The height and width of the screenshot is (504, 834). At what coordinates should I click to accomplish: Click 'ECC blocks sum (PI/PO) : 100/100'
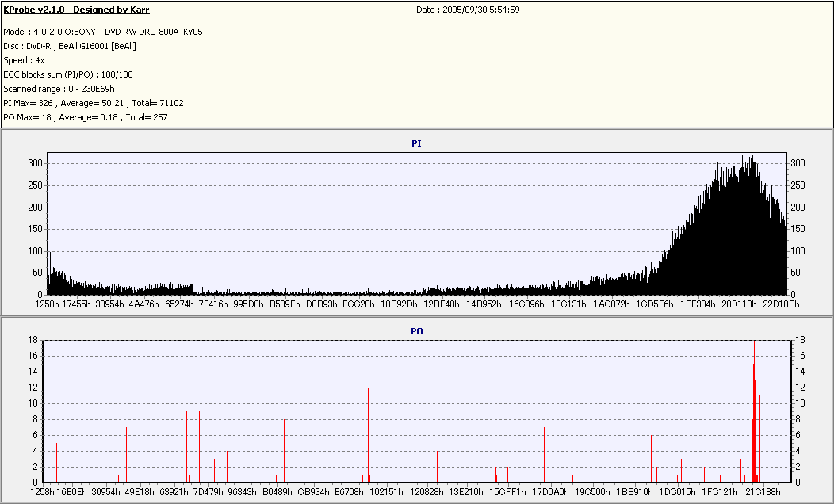(x=68, y=75)
